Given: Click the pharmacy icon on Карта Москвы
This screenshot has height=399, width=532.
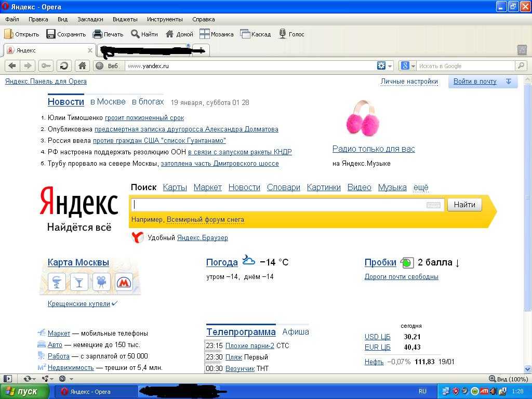Looking at the screenshot, I should [x=57, y=282].
